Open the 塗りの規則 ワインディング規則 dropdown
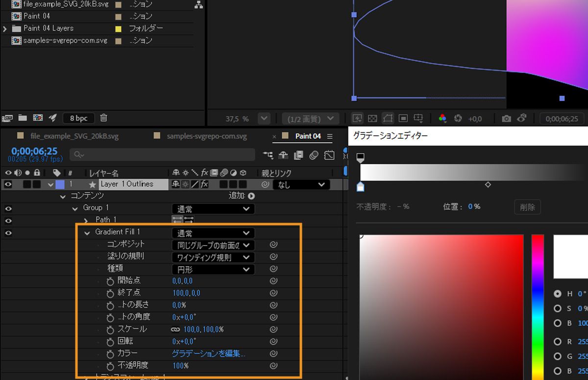Screen dimensions: 588x380 [x=213, y=257]
